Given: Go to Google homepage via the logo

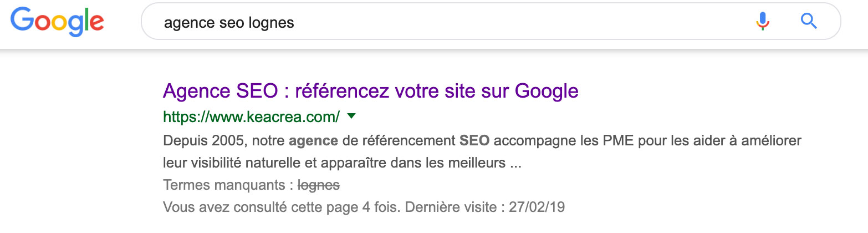Looking at the screenshot, I should click(x=57, y=23).
